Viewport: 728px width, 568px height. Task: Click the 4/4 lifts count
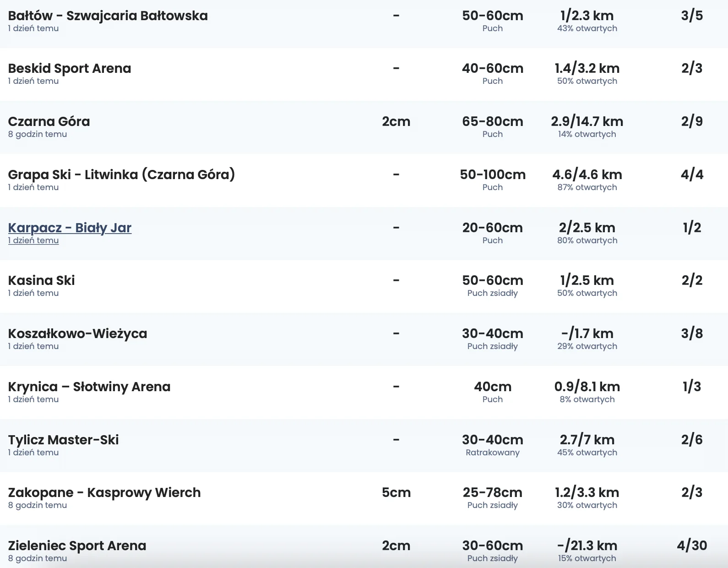pos(692,175)
